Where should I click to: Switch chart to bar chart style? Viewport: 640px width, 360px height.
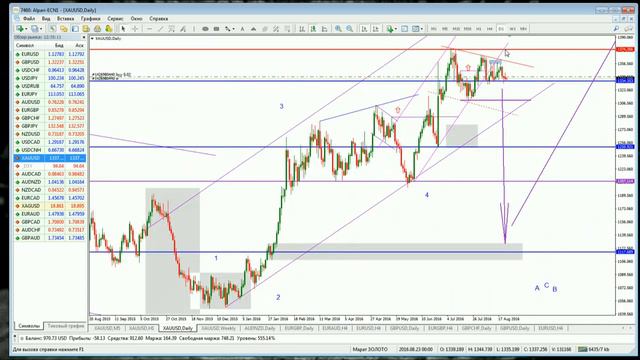(x=302, y=29)
